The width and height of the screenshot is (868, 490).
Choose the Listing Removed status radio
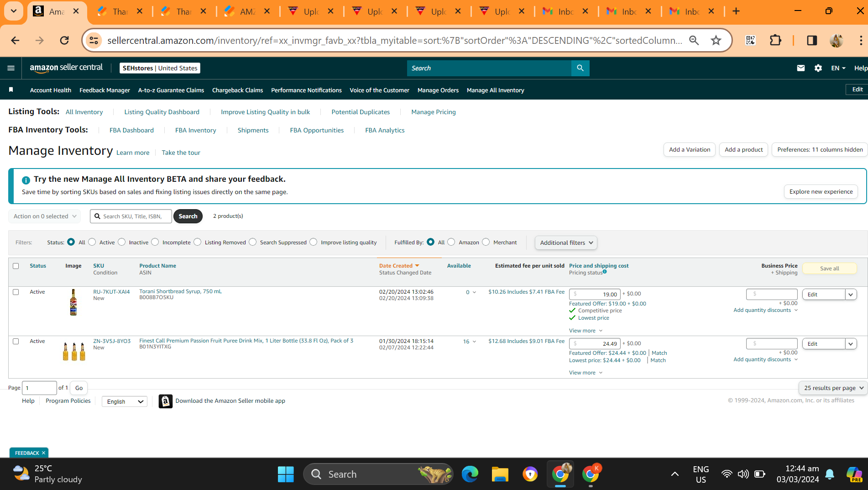point(198,242)
